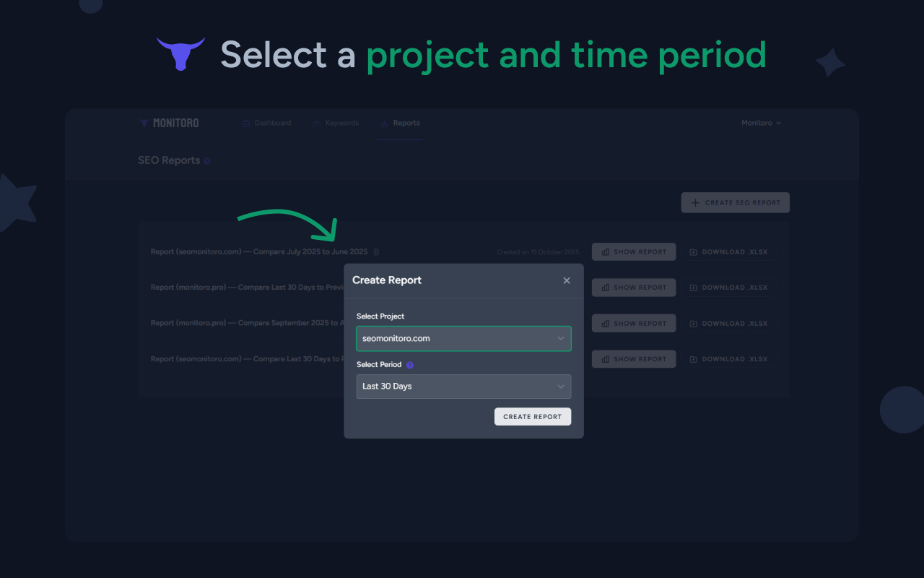Click the info icon next to Select Period
The height and width of the screenshot is (578, 924).
[410, 364]
